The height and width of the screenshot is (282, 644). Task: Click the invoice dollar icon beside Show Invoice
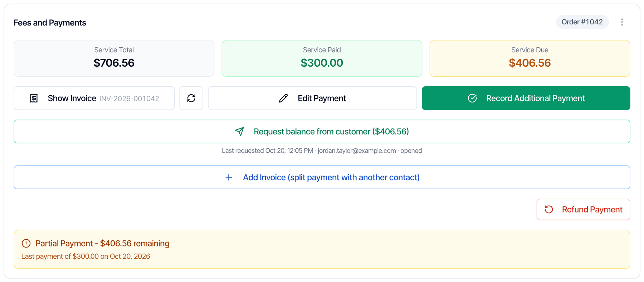[34, 98]
